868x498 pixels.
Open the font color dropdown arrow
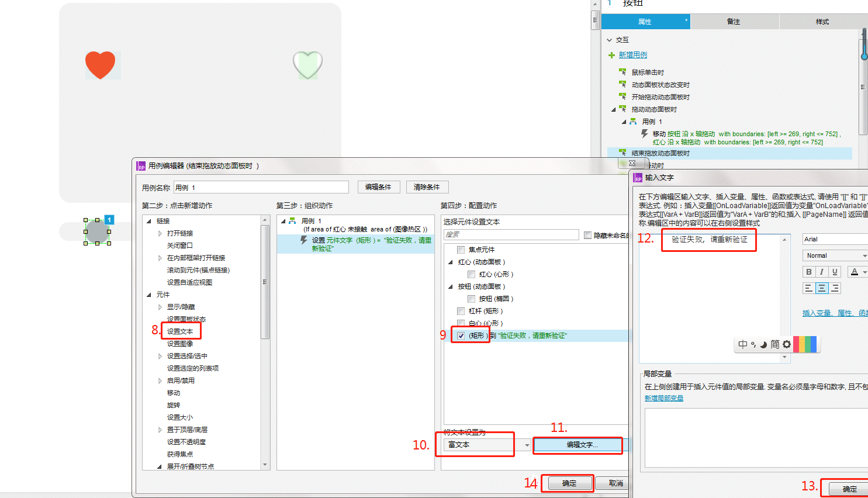point(865,272)
